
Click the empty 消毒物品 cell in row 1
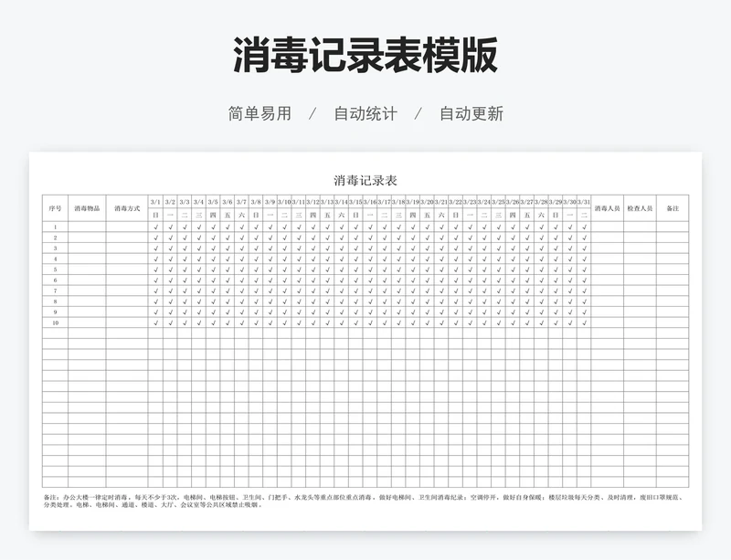87,227
